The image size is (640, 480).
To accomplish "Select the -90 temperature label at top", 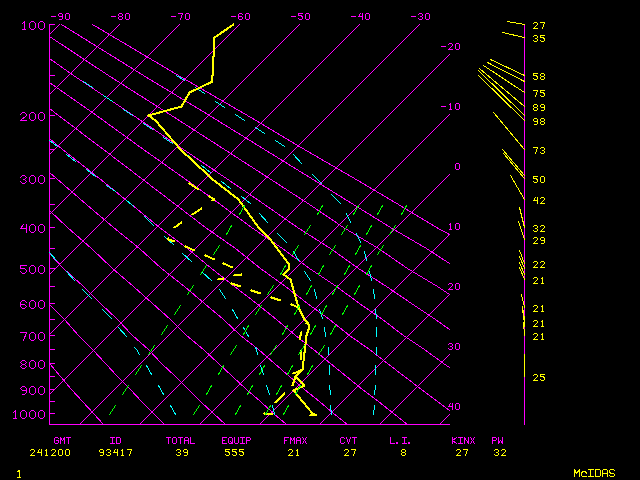I will point(60,17).
